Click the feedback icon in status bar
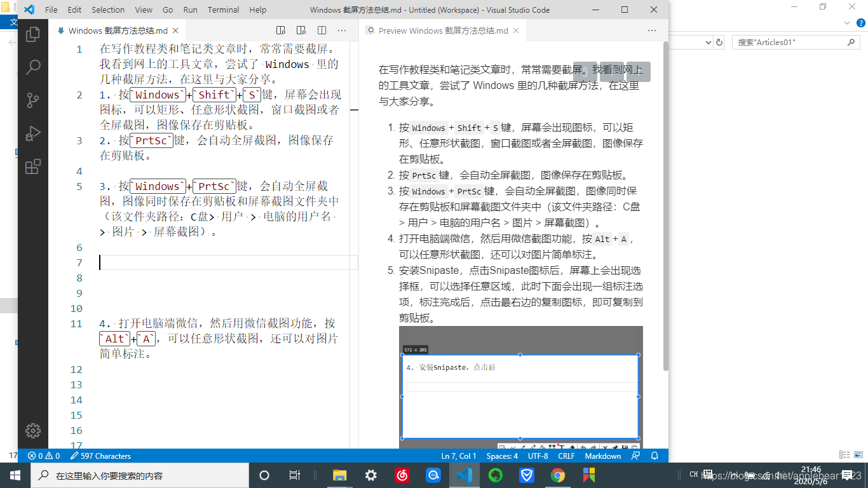868x488 pixels. [635, 456]
